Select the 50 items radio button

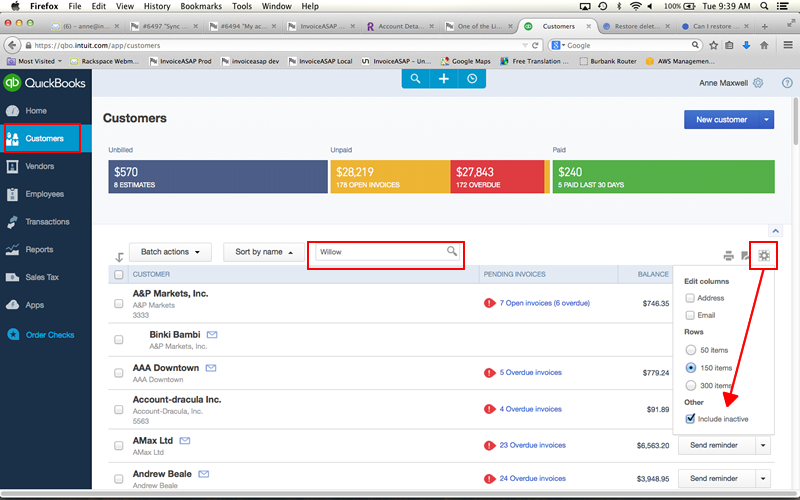pyautogui.click(x=691, y=350)
